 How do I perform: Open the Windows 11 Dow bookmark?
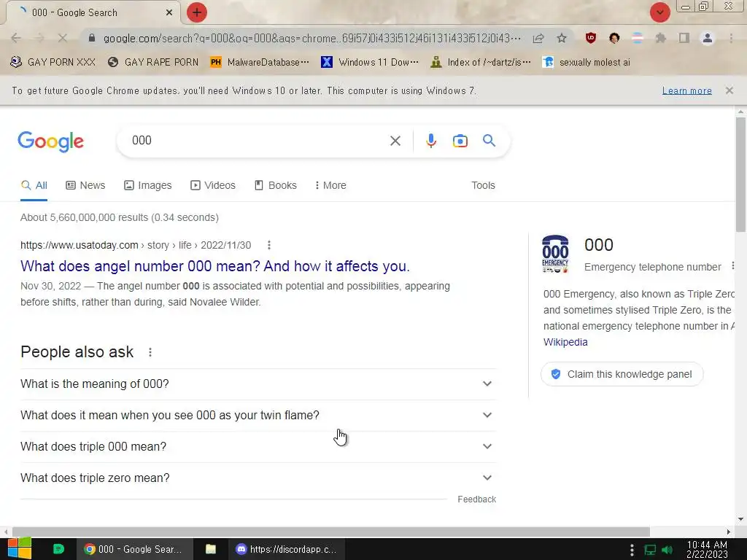click(x=370, y=63)
